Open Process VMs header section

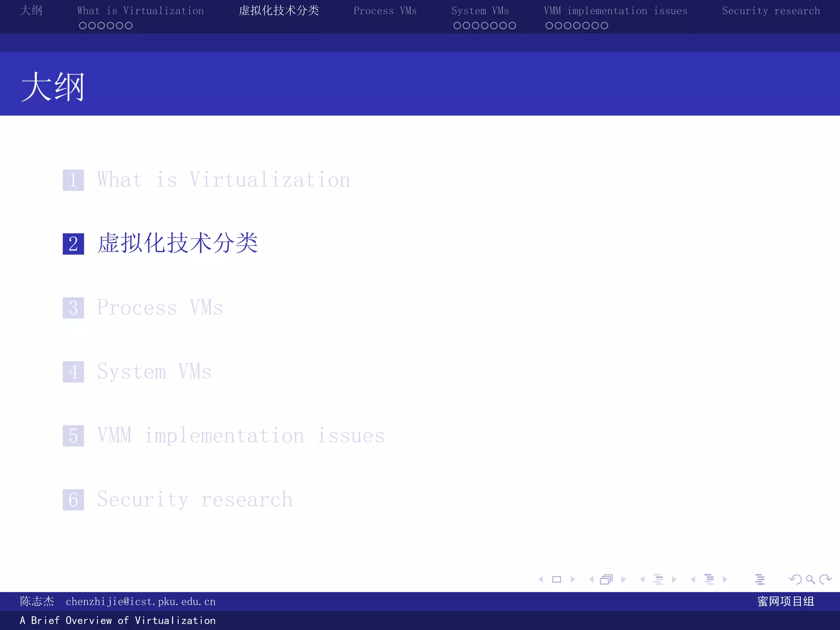point(385,11)
